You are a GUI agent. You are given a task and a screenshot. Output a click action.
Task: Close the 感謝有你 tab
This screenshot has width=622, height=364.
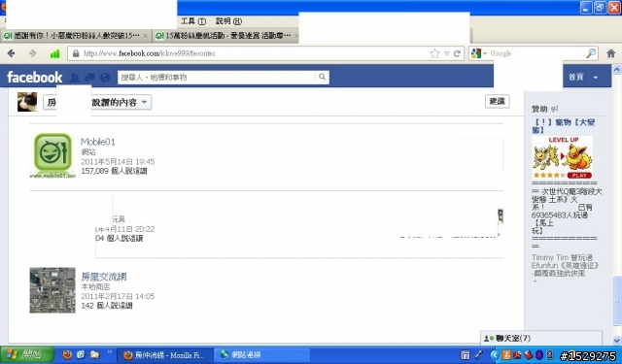tap(145, 36)
